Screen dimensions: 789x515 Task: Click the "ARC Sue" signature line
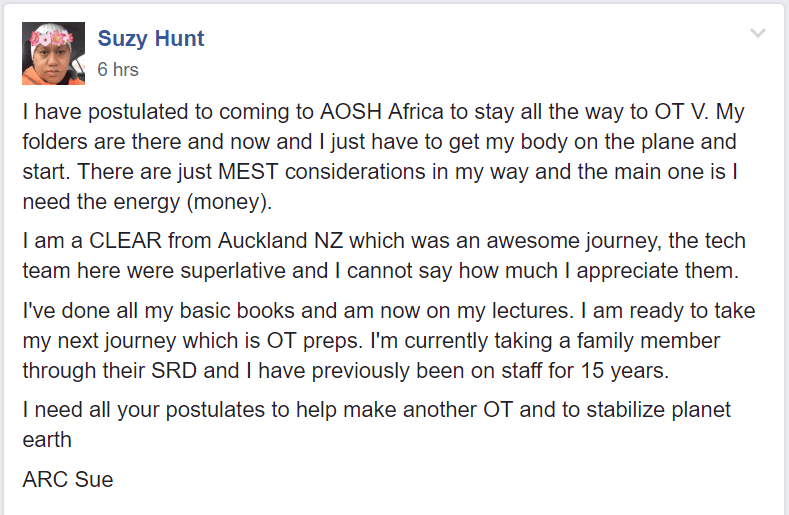coord(68,480)
